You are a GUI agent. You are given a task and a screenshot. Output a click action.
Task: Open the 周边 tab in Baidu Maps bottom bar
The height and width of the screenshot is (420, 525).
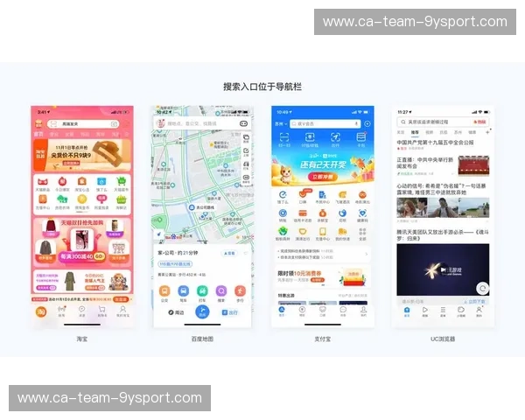(178, 311)
